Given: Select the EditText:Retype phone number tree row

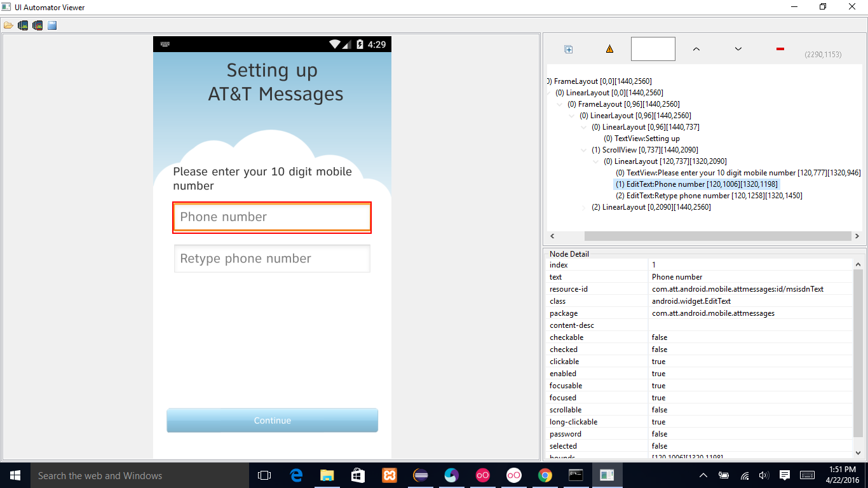Looking at the screenshot, I should tap(709, 196).
